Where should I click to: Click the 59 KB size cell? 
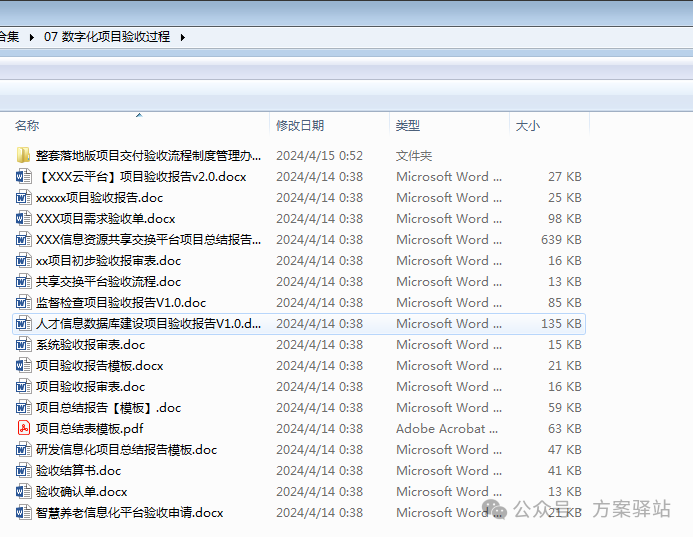pos(565,408)
